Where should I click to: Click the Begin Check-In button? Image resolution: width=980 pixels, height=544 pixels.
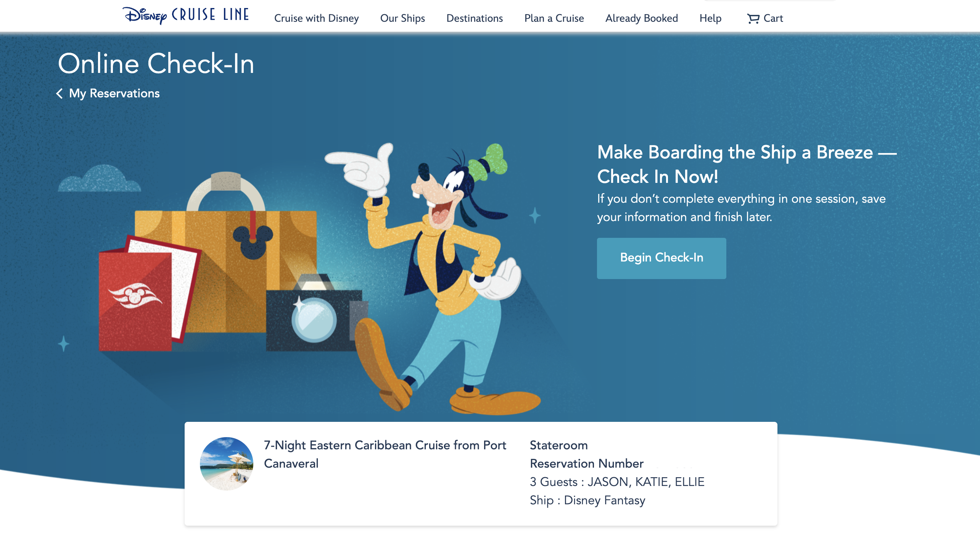pos(661,258)
